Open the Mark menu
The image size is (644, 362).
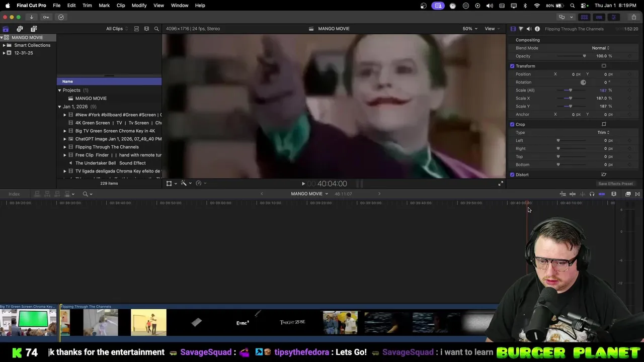point(104,6)
